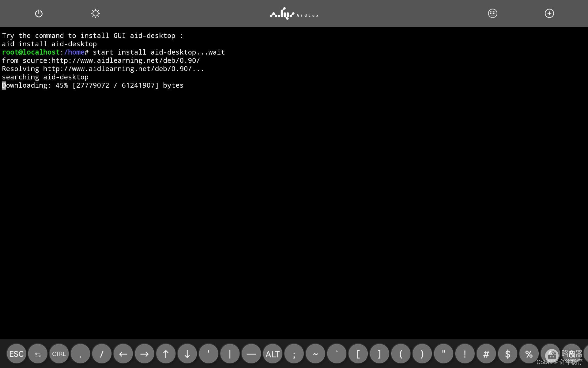
Task: Click 'Try the command to install GUI' line
Action: coord(92,36)
